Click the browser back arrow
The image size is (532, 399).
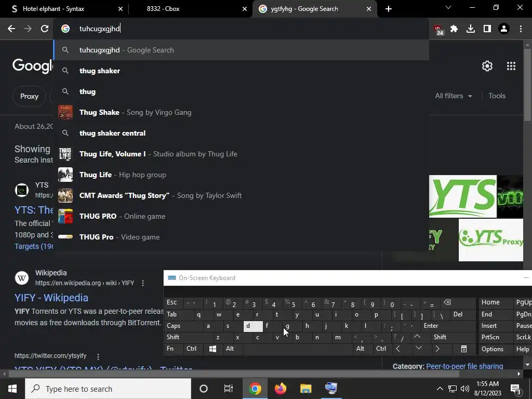click(11, 29)
